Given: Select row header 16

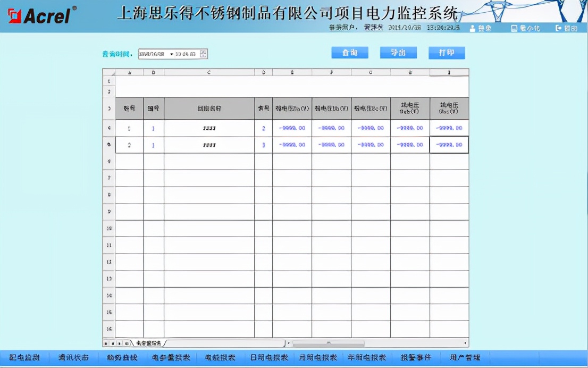Looking at the screenshot, I should 109,329.
